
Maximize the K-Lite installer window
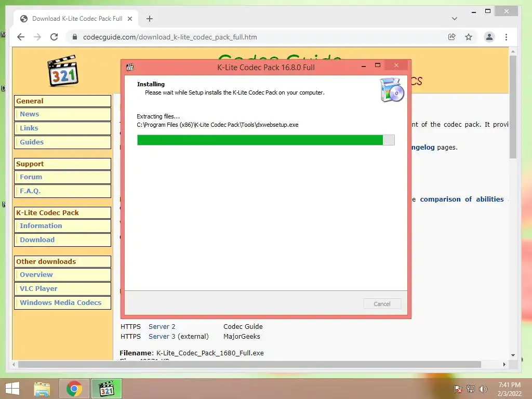click(378, 65)
